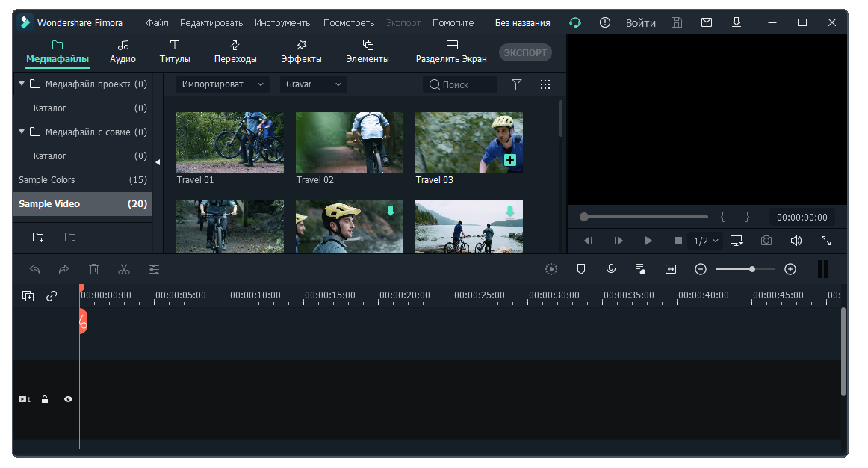The height and width of the screenshot is (468, 868).
Task: Select the Travel 02 video thumbnail
Action: pyautogui.click(x=349, y=143)
